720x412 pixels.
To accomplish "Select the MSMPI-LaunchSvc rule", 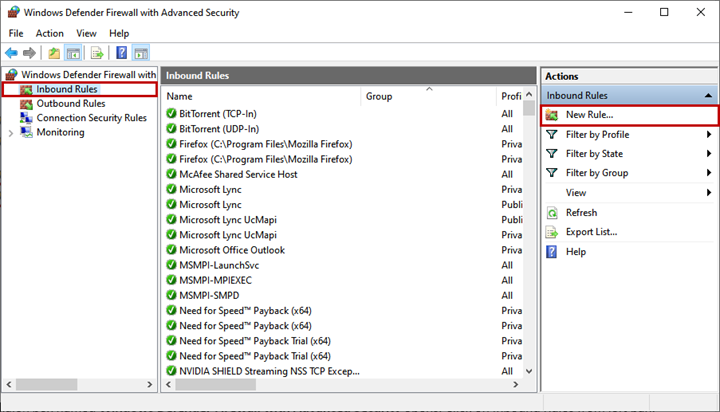I will pos(219,265).
